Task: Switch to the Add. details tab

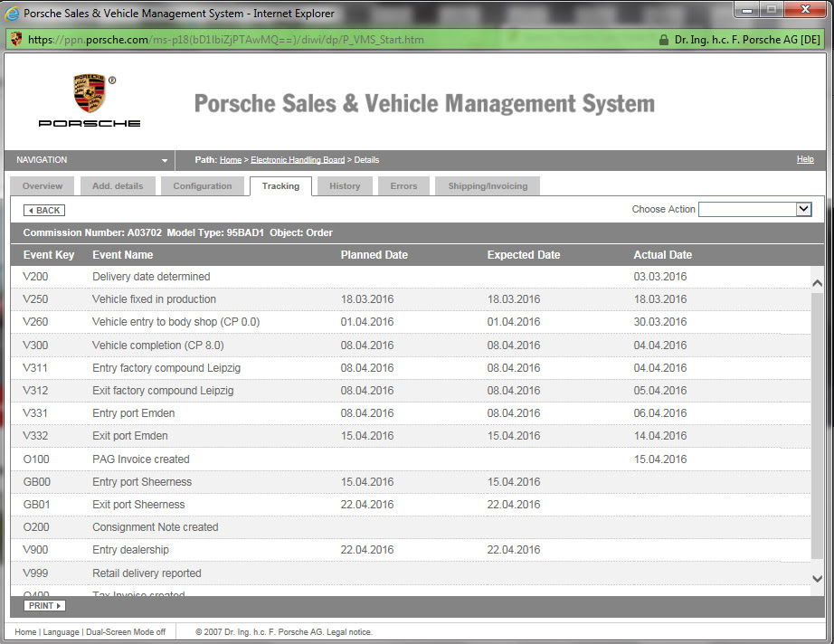Action: tap(118, 186)
